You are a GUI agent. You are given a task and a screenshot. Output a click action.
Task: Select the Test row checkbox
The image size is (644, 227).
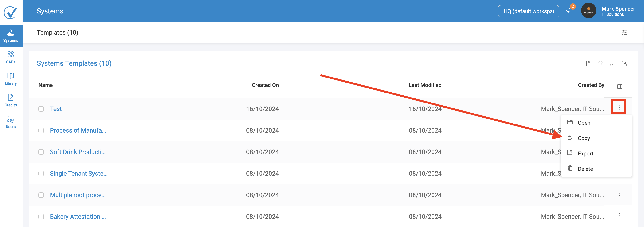(41, 109)
